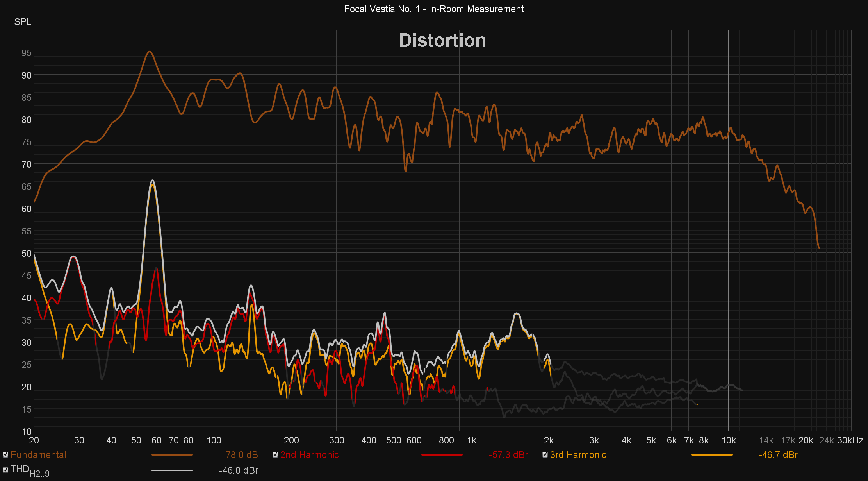Image resolution: width=868 pixels, height=481 pixels.
Task: Select the 78.0 dB fundamental value
Action: (242, 455)
